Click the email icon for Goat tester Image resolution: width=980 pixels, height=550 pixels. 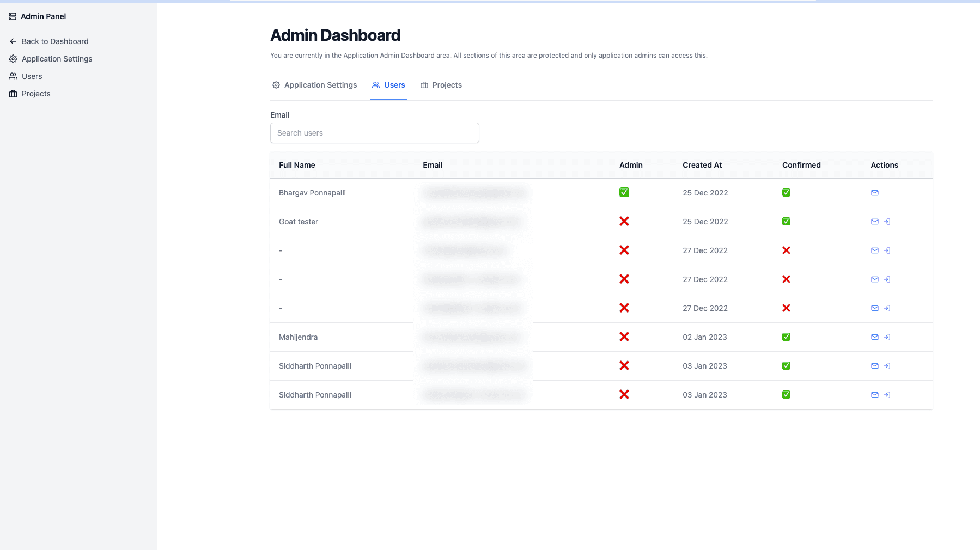(x=875, y=222)
